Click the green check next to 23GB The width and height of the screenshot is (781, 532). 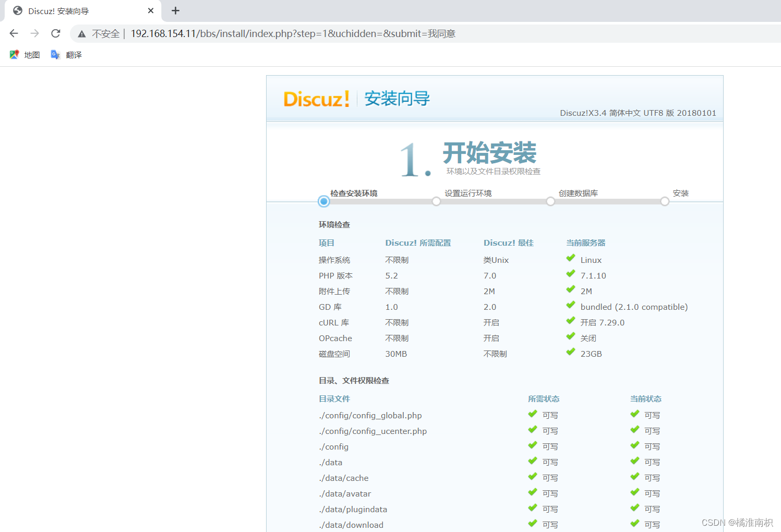click(571, 352)
